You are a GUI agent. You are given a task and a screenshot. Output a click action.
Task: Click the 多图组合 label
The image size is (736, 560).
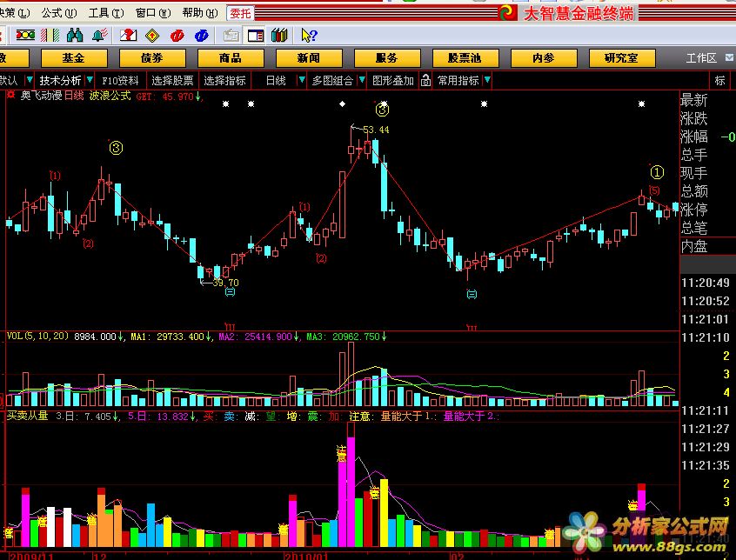coord(332,81)
